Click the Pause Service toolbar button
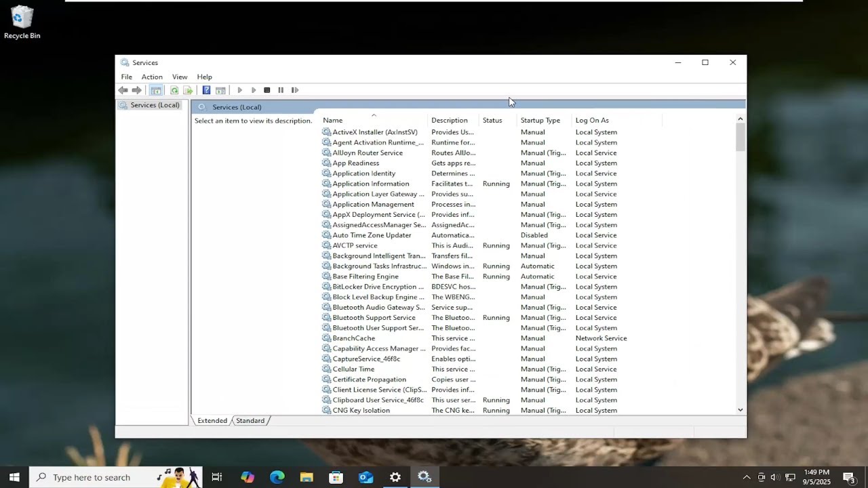 coord(281,90)
